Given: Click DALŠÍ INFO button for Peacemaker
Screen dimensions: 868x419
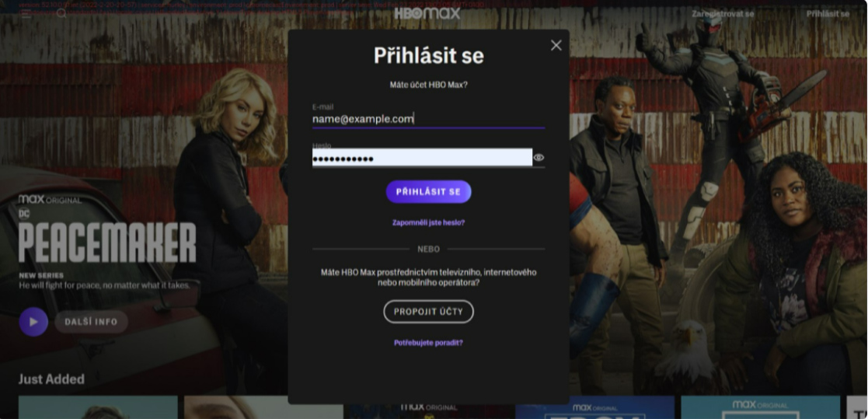Looking at the screenshot, I should tap(92, 322).
